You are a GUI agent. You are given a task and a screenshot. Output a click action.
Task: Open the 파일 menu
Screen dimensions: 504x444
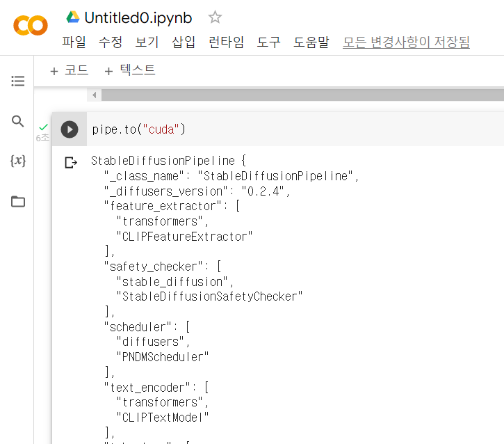74,42
